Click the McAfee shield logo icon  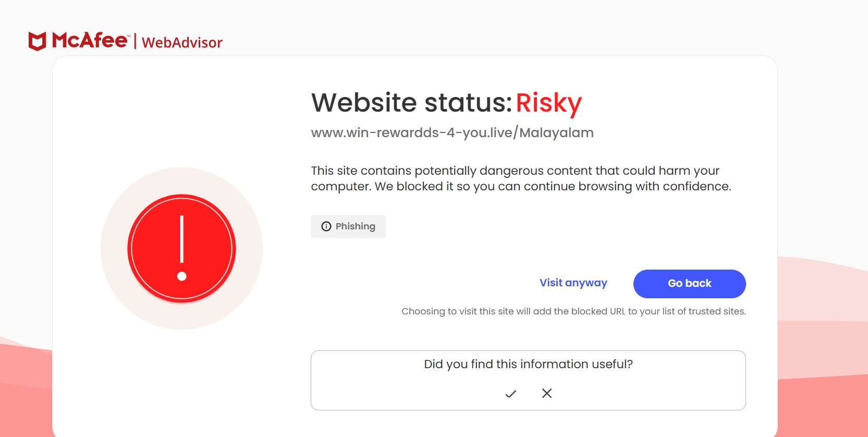(37, 41)
